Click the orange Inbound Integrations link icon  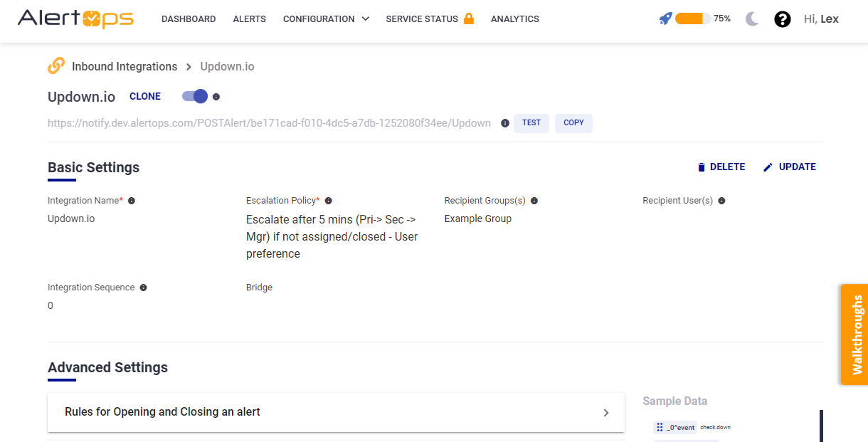coord(56,66)
